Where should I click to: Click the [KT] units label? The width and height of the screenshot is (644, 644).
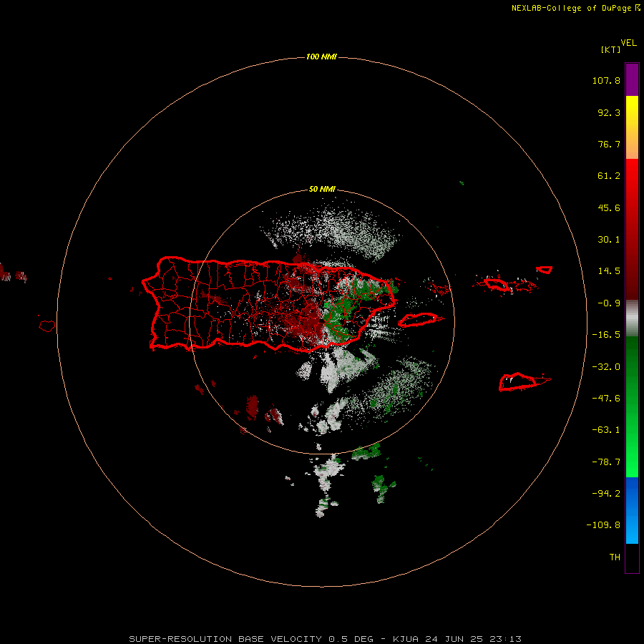tap(611, 49)
